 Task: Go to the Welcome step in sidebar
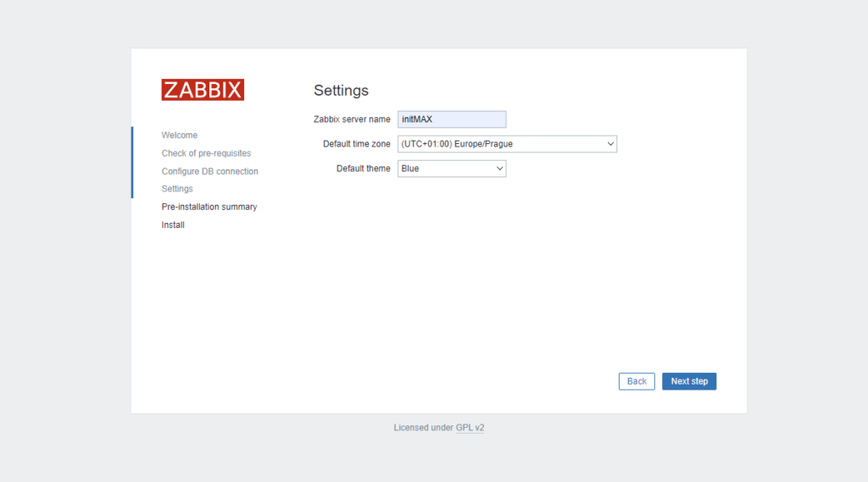point(180,136)
